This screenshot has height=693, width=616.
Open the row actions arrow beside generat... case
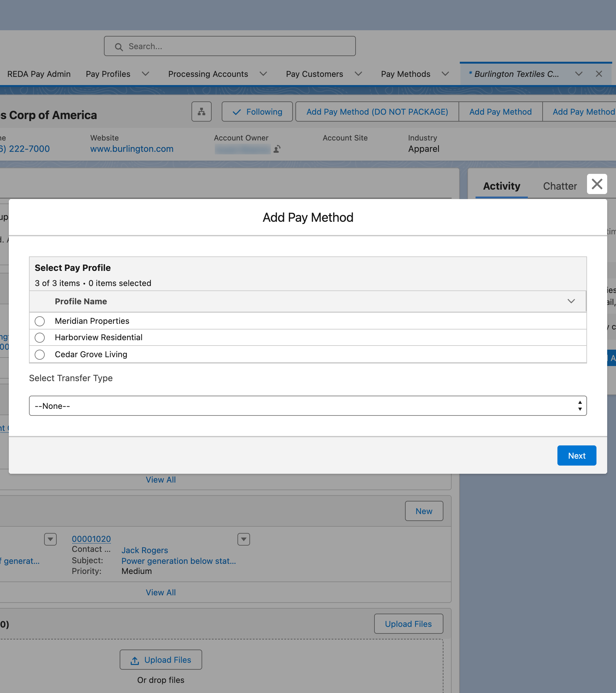(x=50, y=539)
